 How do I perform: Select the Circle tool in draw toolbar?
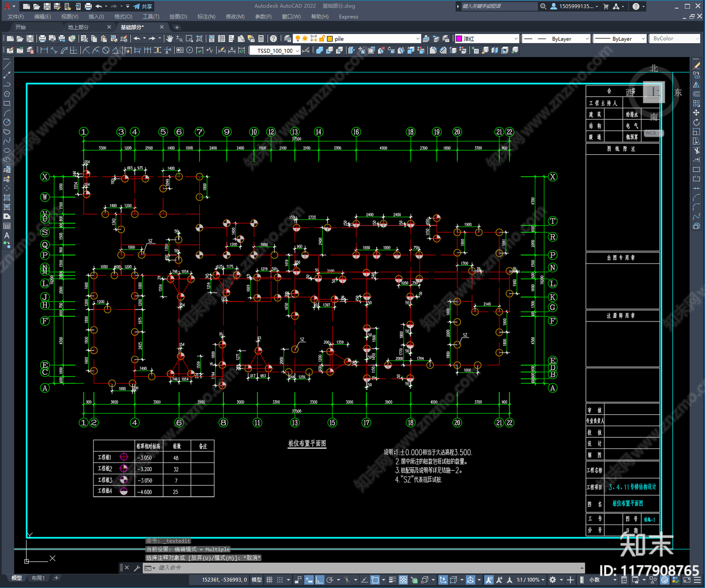click(x=7, y=122)
